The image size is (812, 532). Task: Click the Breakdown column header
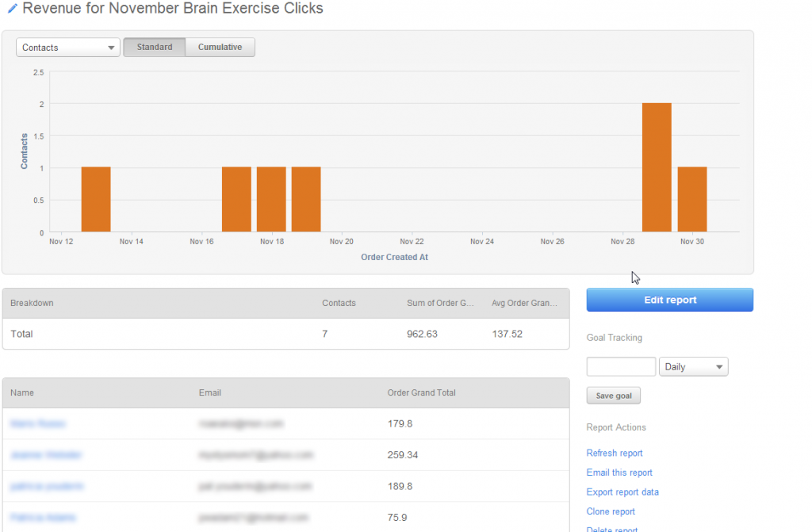point(32,304)
